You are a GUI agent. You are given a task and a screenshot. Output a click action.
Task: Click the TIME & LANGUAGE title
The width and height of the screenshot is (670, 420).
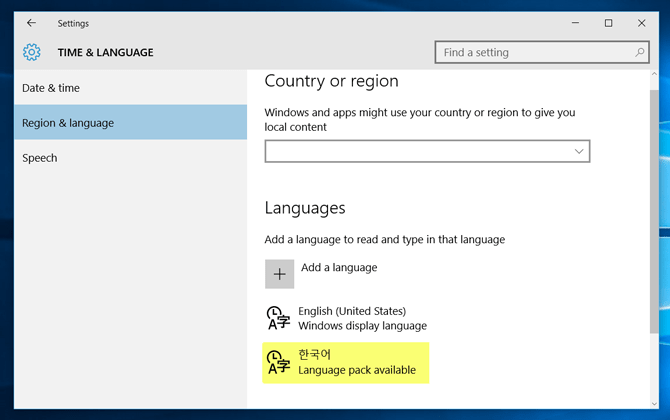(x=106, y=52)
